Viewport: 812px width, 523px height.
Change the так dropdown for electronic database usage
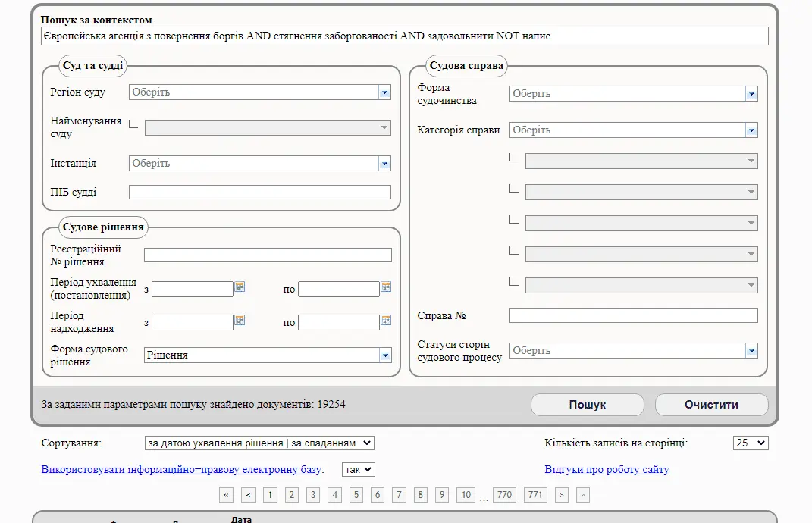click(x=358, y=469)
